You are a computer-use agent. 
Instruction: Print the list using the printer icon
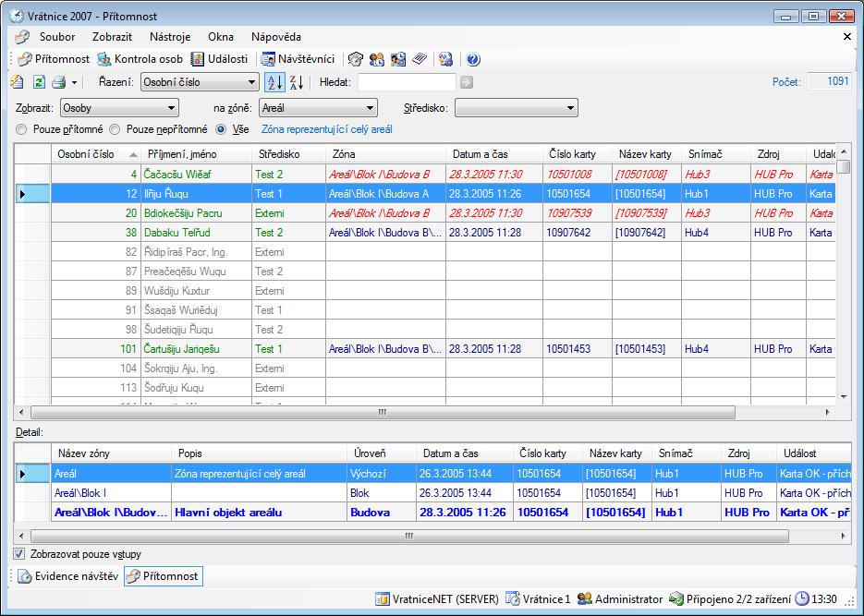pos(58,82)
